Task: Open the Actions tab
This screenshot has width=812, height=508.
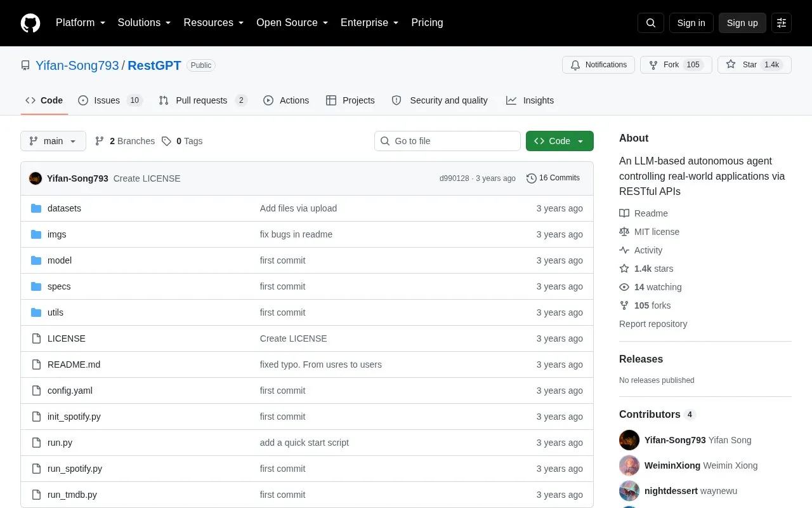Action: pos(286,100)
